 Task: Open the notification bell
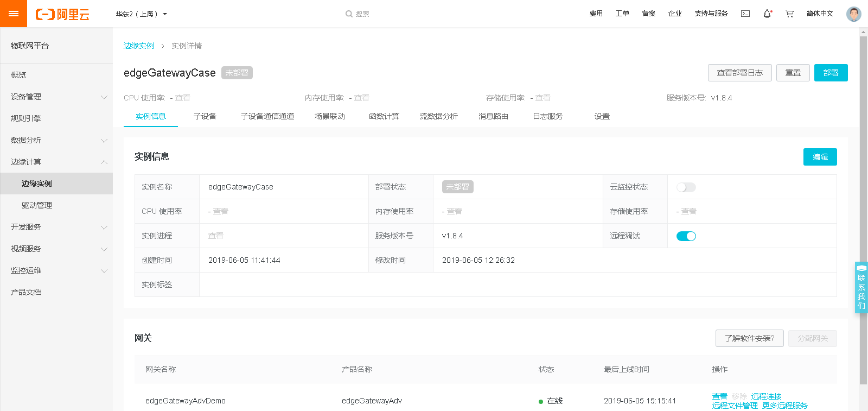click(767, 14)
